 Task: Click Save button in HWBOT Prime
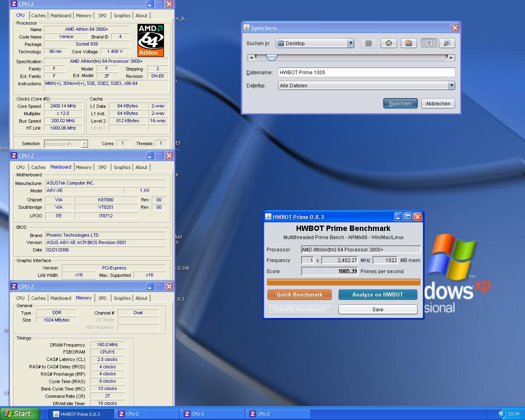coord(378,309)
